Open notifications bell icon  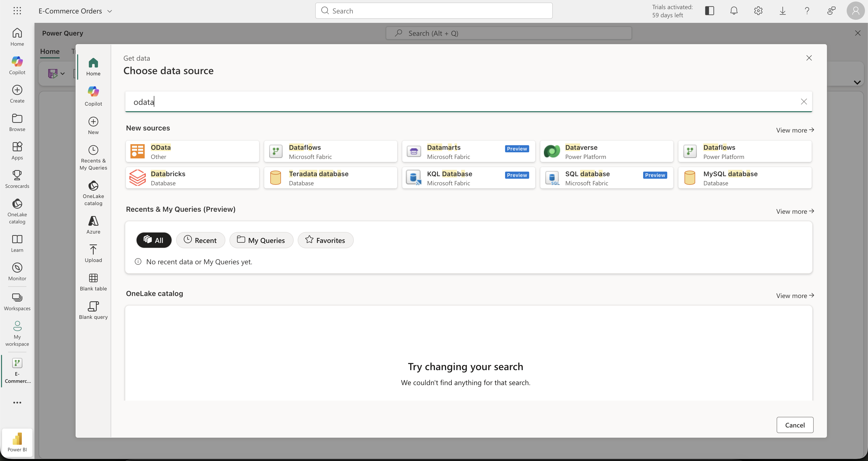pos(734,11)
